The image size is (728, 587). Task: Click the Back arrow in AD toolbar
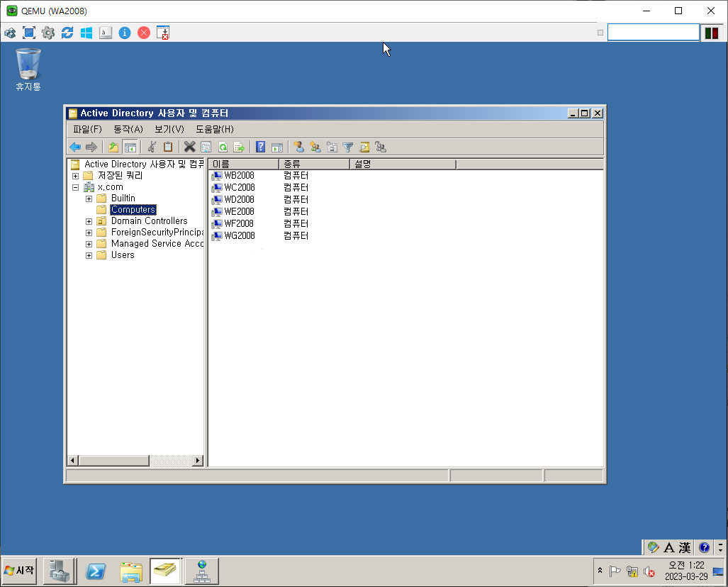pos(75,147)
